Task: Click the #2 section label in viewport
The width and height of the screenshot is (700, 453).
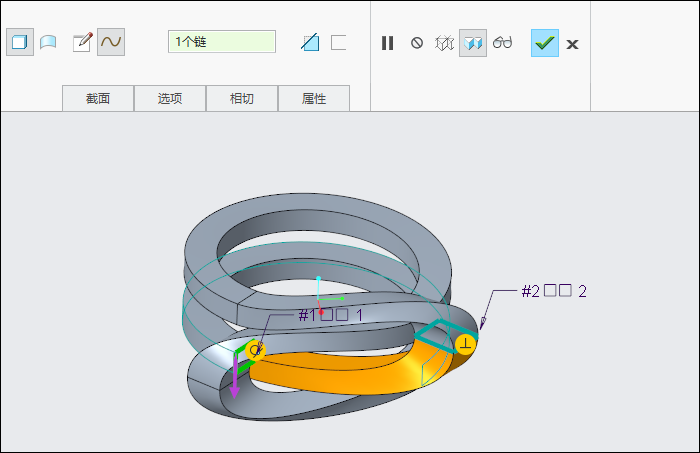Action: coord(554,291)
